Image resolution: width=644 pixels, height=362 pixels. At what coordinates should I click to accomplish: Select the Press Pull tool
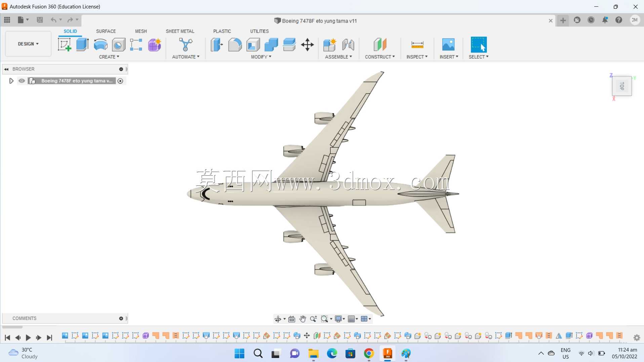tap(217, 44)
